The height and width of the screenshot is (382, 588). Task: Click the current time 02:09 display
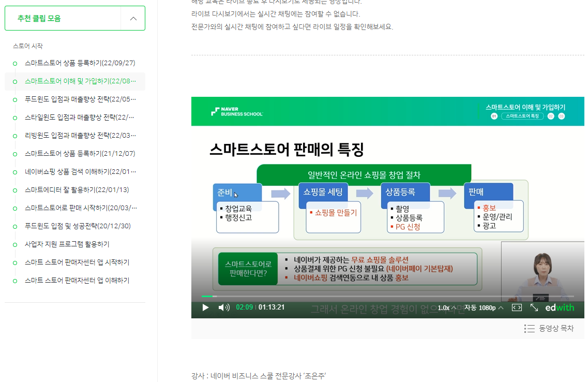pos(245,307)
